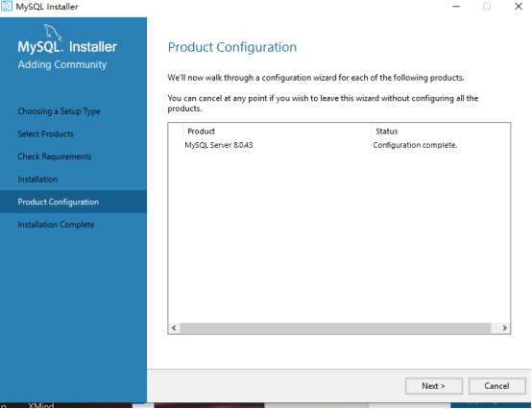Viewport: 532px width, 409px height.
Task: Close the MySQL Installer window
Action: click(519, 6)
